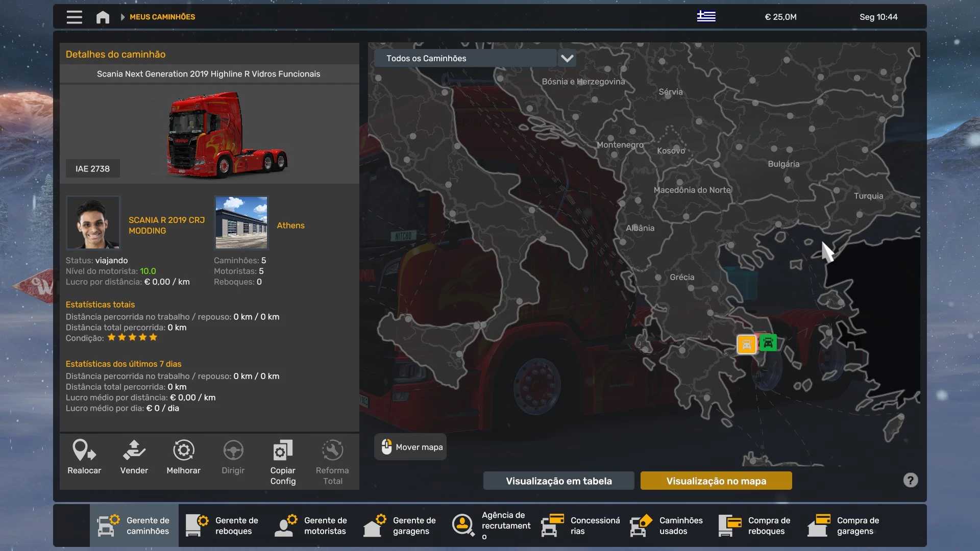Screen dimensions: 980x551
Task: Open the hamburger menu icon
Action: [74, 17]
